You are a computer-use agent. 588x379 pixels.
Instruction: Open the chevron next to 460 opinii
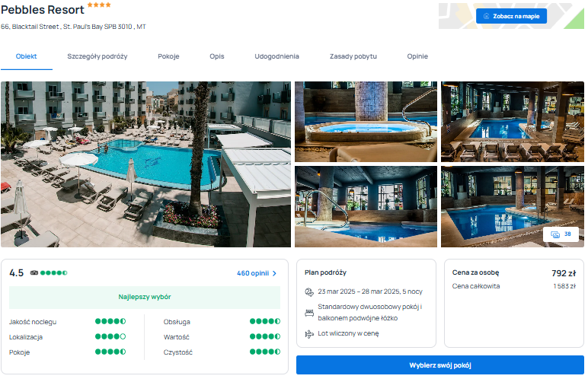point(274,273)
